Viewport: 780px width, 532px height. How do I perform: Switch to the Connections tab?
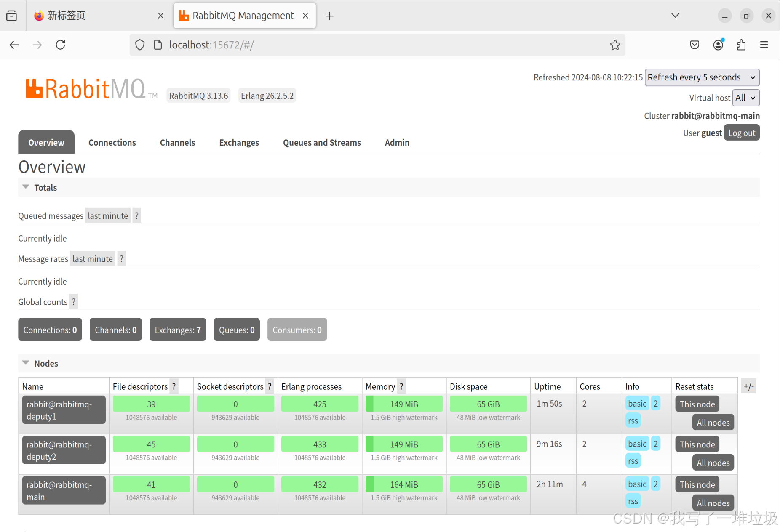tap(112, 142)
